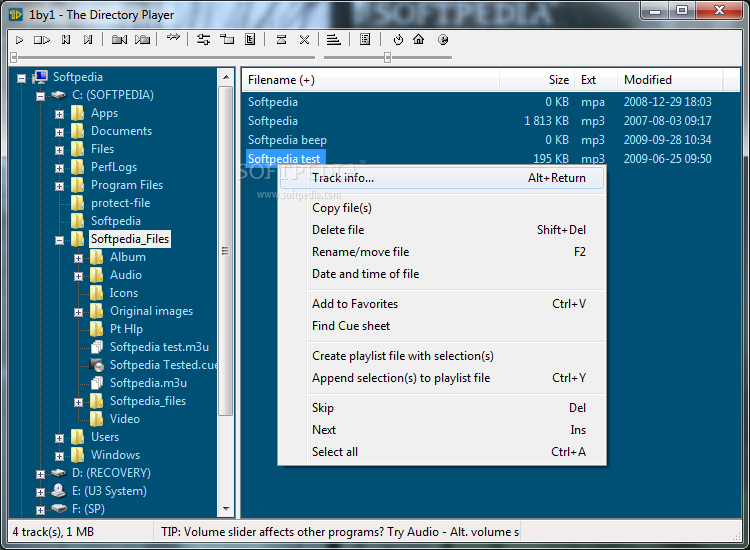Open track info toolbar icon
Screen dimensions: 750x550
point(250,40)
